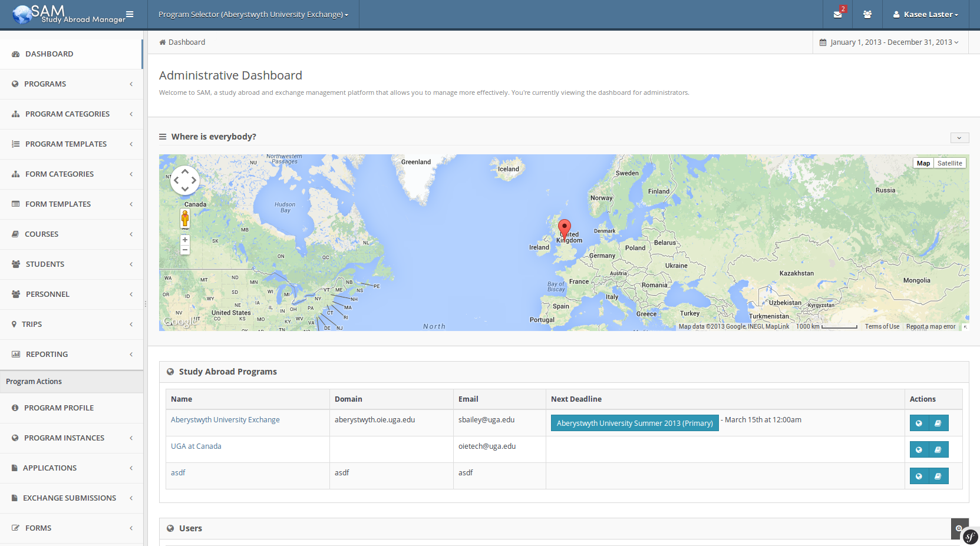This screenshot has width=980, height=546.
Task: Expand the Form Templates sidebar menu
Action: point(71,204)
